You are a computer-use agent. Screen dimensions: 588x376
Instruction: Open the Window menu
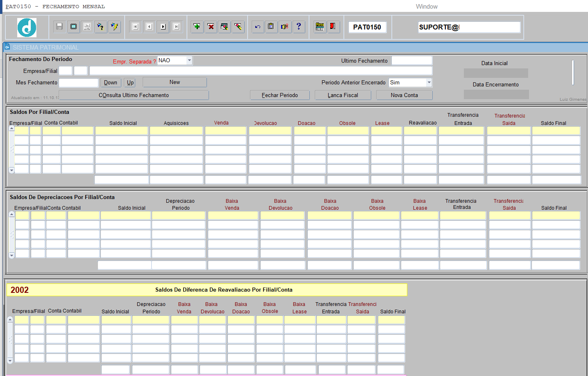tap(427, 7)
